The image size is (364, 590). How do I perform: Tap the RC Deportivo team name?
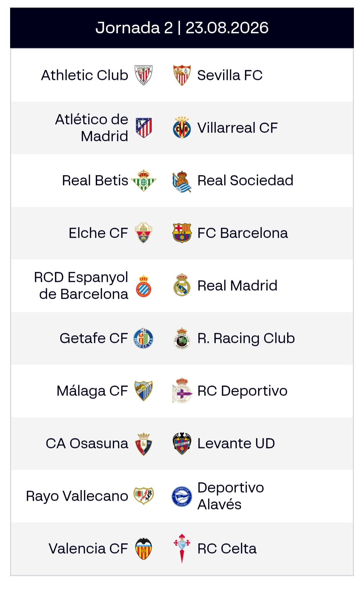(x=242, y=391)
